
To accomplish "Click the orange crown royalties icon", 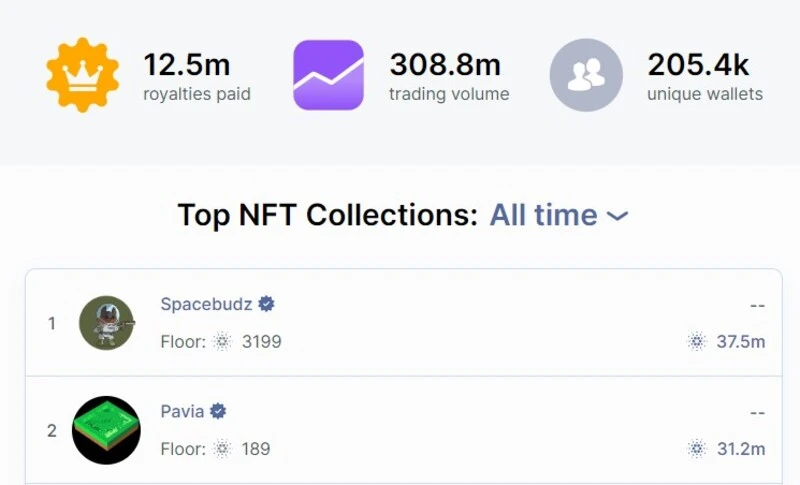I will click(82, 75).
